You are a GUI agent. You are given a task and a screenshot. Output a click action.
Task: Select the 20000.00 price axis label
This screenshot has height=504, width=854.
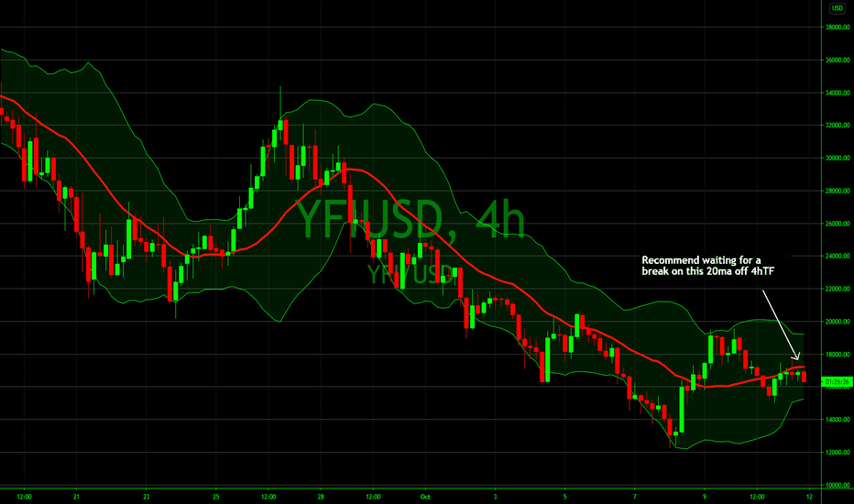(x=838, y=322)
